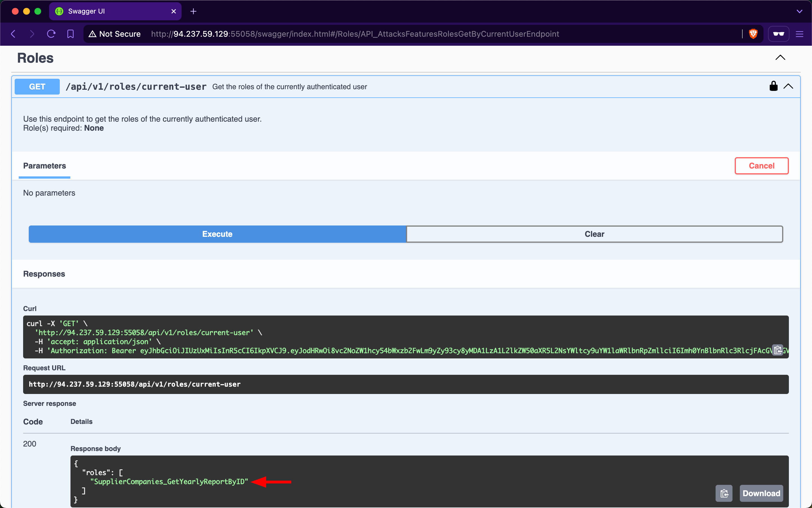Click the 200 response code
The image size is (812, 508).
click(30, 444)
